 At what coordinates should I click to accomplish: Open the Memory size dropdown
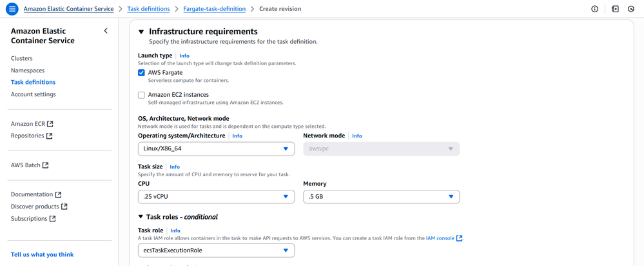[381, 196]
